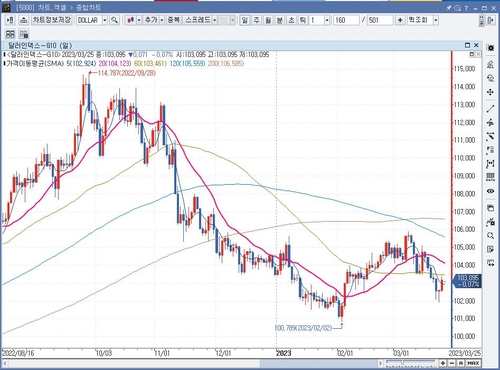Image resolution: width=500 pixels, height=370 pixels.
Task: Click the chart lock icon in sidebar
Action: (490, 222)
